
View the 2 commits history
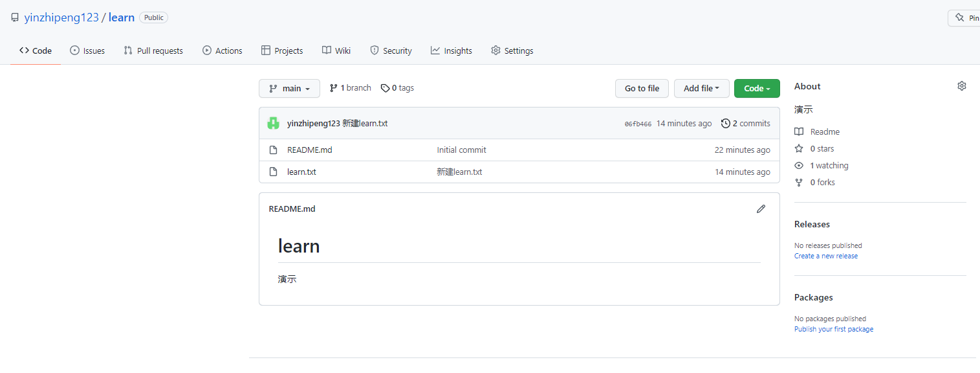746,123
